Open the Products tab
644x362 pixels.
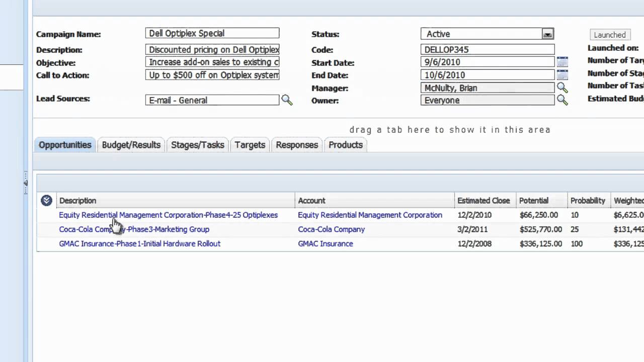click(346, 145)
